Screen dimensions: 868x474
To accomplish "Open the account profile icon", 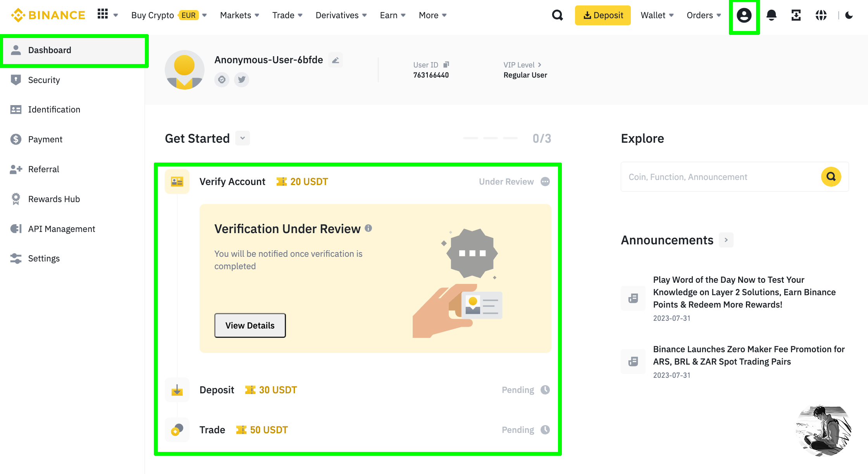I will click(x=744, y=16).
